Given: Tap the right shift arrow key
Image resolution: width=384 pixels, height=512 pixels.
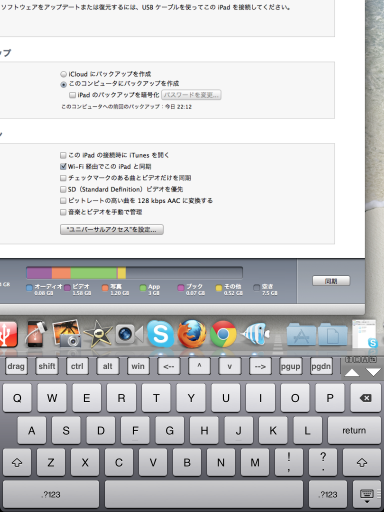Looking at the screenshot, I should (362, 462).
